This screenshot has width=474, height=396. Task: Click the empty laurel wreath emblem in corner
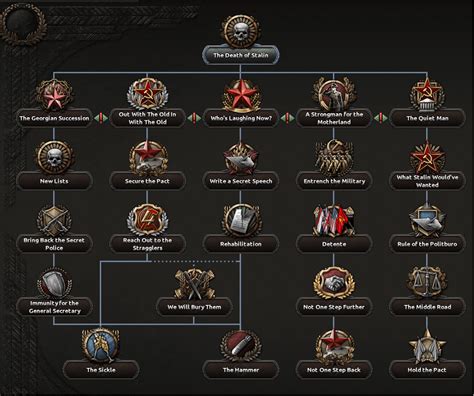(x=22, y=23)
